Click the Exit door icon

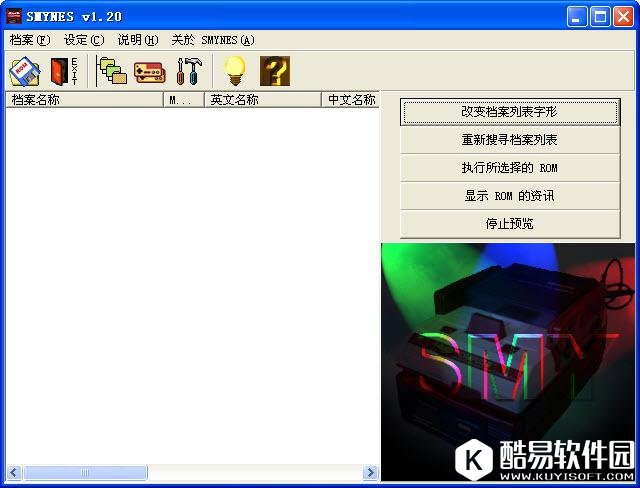[63, 71]
